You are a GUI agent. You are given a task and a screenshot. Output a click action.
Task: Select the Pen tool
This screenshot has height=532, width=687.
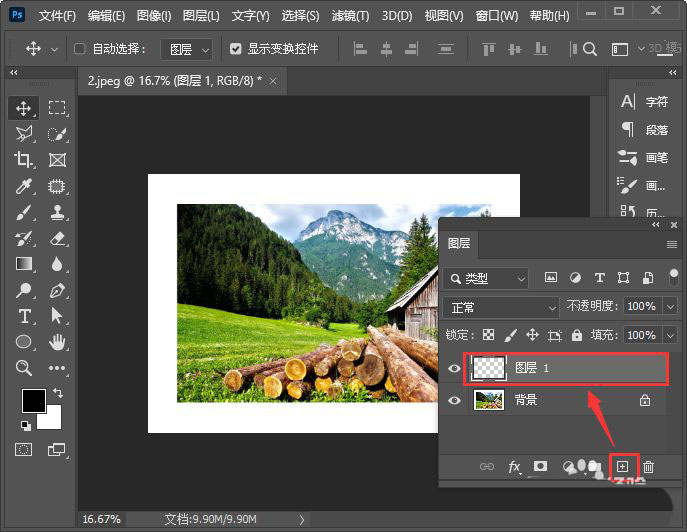coord(57,290)
